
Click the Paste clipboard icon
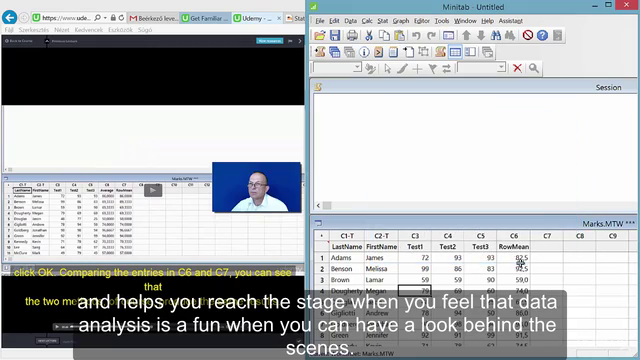(x=400, y=36)
